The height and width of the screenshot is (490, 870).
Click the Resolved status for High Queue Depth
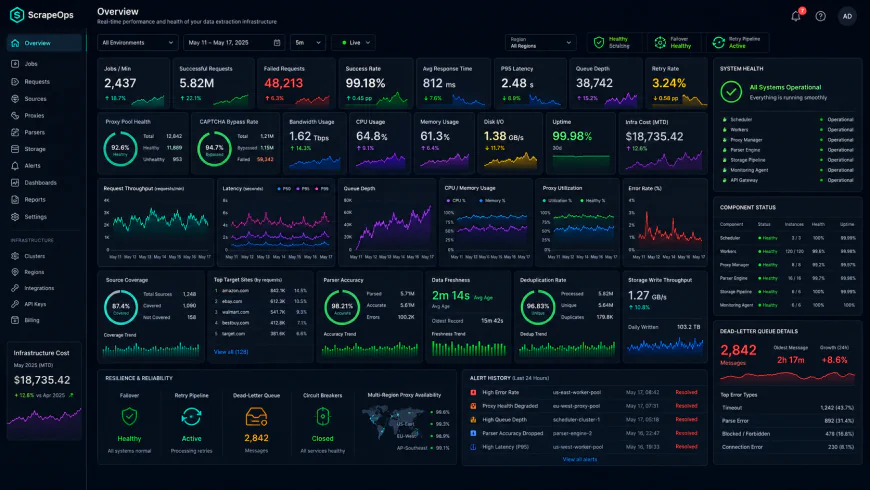[x=686, y=420]
